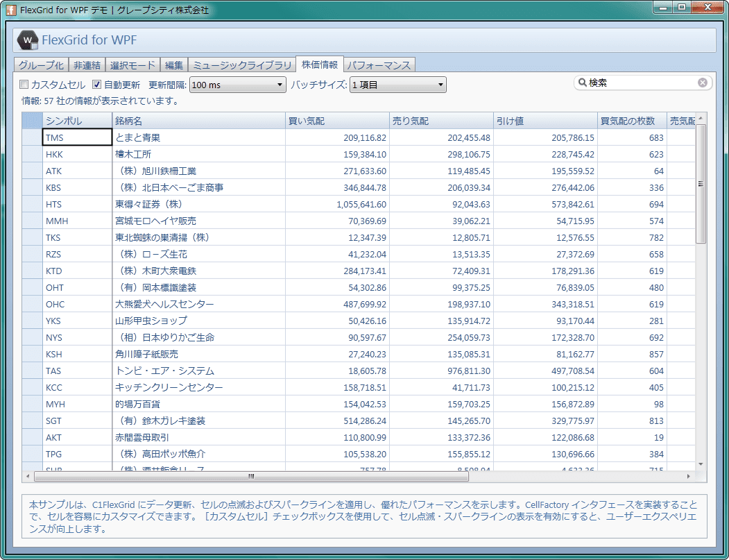Select the （株）高田ポッポ魚介 cell
This screenshot has height=560, width=729.
tap(198, 454)
